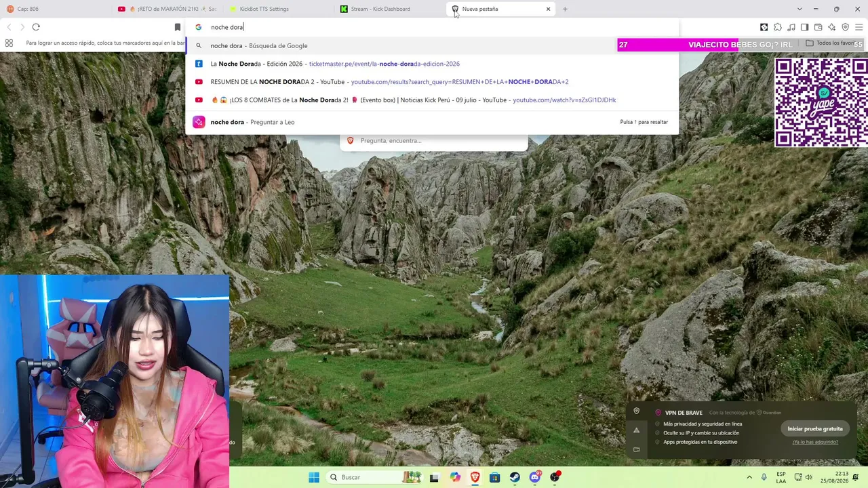Switch to the Cap: 806 tab
The image size is (868, 488).
coord(56,9)
